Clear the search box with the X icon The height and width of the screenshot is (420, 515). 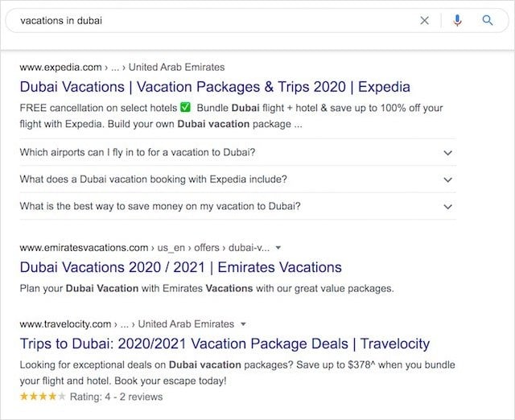(425, 21)
